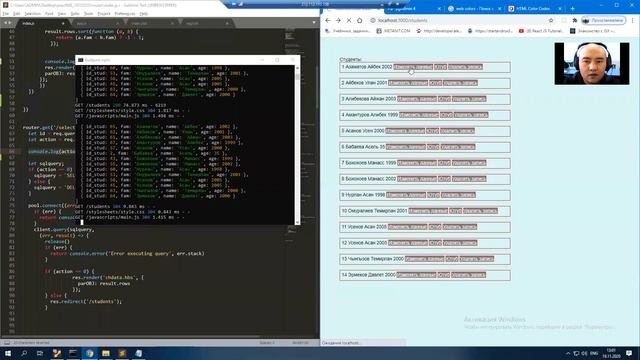Switch input language ENG in tray

(594, 353)
